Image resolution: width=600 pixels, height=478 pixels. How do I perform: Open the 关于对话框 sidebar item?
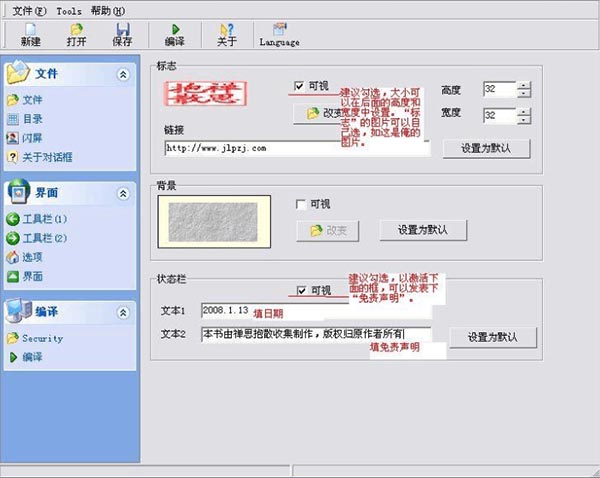[x=39, y=157]
